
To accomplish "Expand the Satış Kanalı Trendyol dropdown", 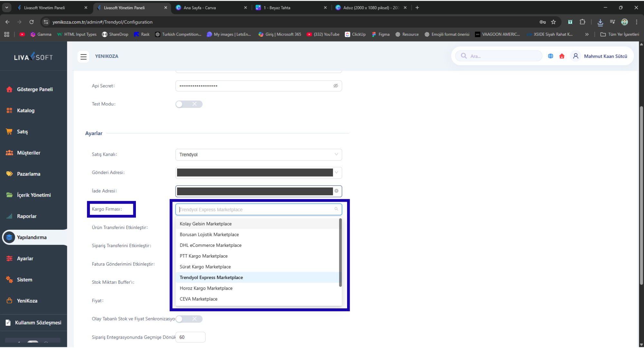I will (258, 155).
